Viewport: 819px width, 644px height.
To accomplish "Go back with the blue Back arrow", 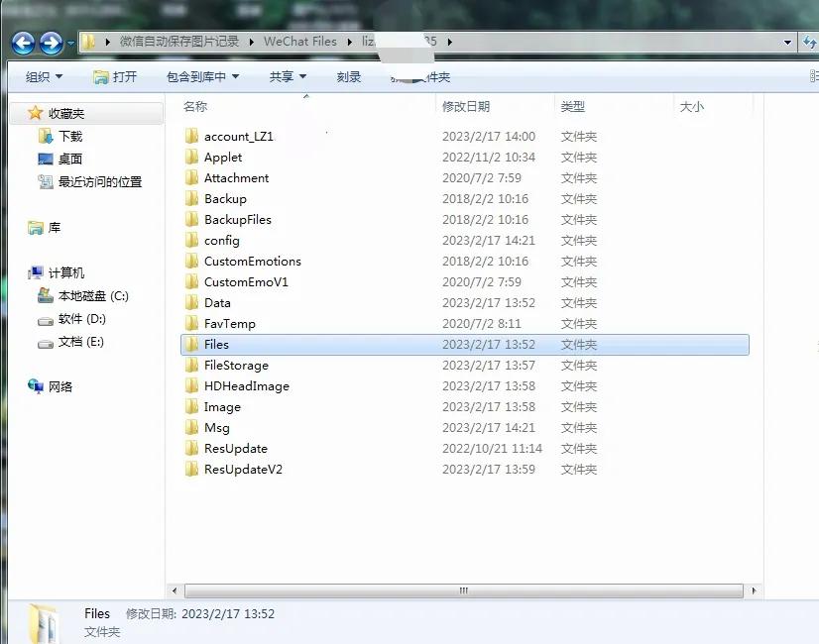I will 24,43.
